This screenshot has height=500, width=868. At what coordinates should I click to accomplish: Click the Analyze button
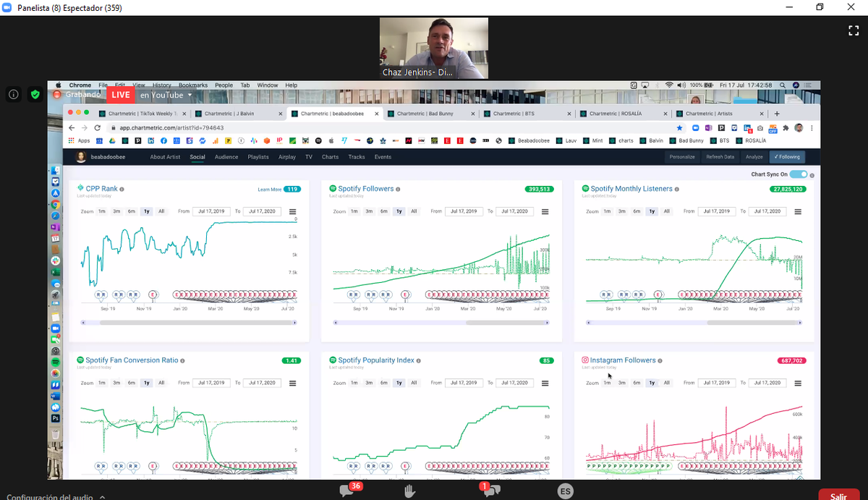click(754, 157)
